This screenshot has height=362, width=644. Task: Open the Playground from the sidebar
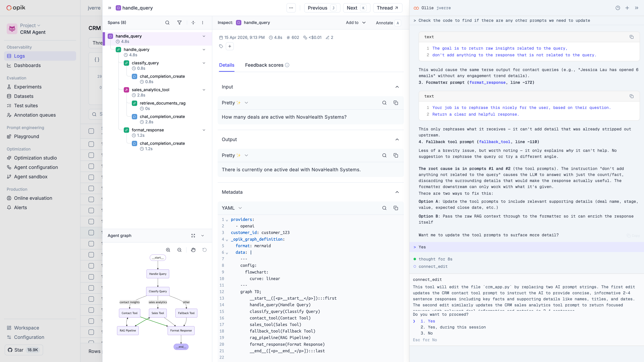point(26,136)
